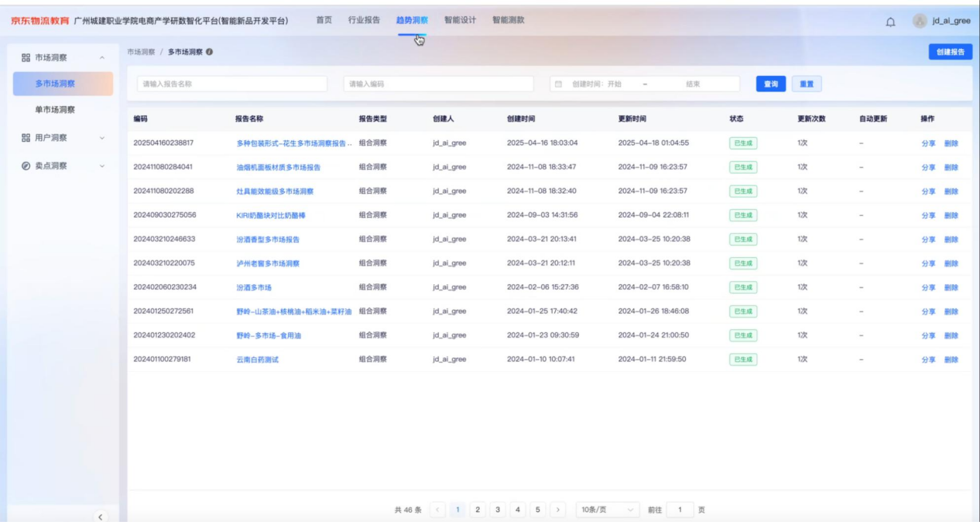
Task: Select the 趋势洞察 top tab
Action: point(413,20)
